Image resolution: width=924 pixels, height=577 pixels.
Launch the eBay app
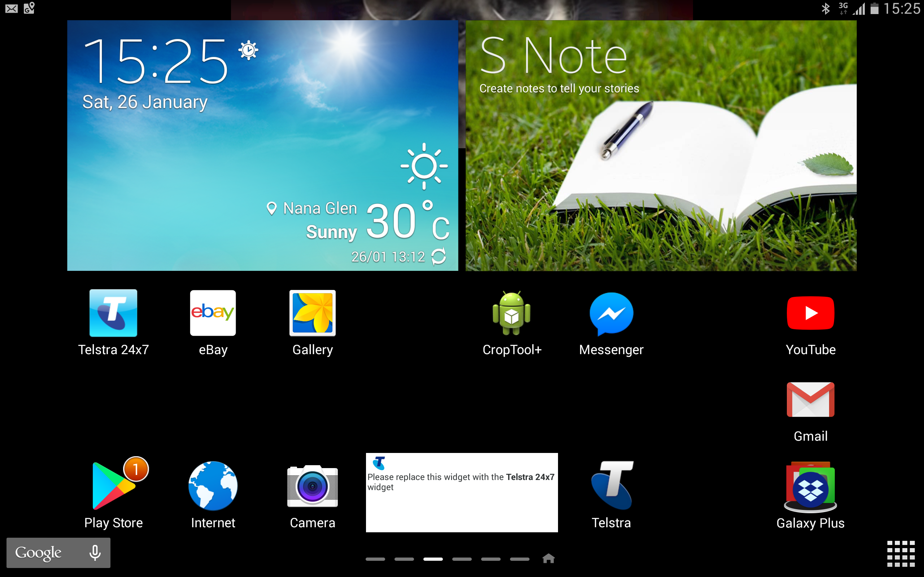(213, 314)
